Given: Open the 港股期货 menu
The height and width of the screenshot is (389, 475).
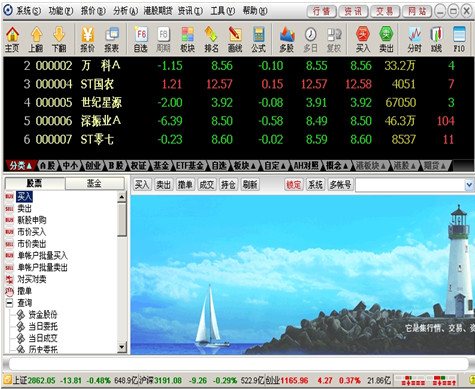Looking at the screenshot, I should click(158, 11).
